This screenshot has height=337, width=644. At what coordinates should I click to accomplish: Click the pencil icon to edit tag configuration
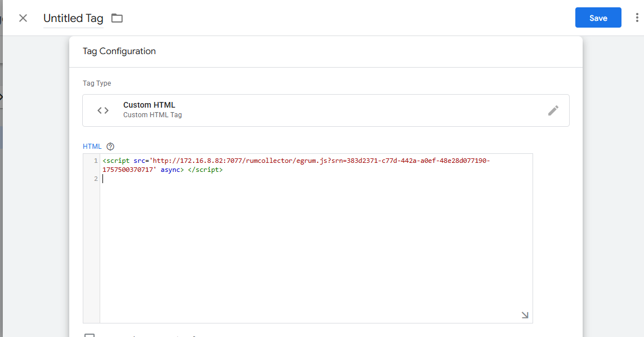coord(553,110)
